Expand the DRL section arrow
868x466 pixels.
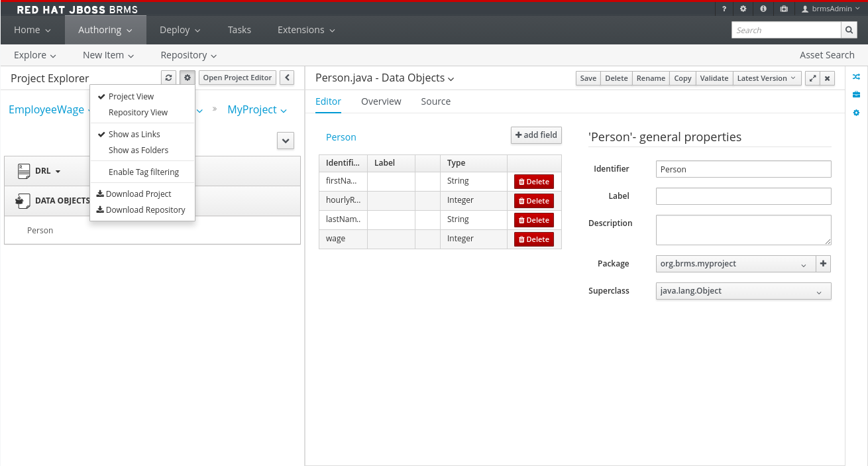click(58, 172)
